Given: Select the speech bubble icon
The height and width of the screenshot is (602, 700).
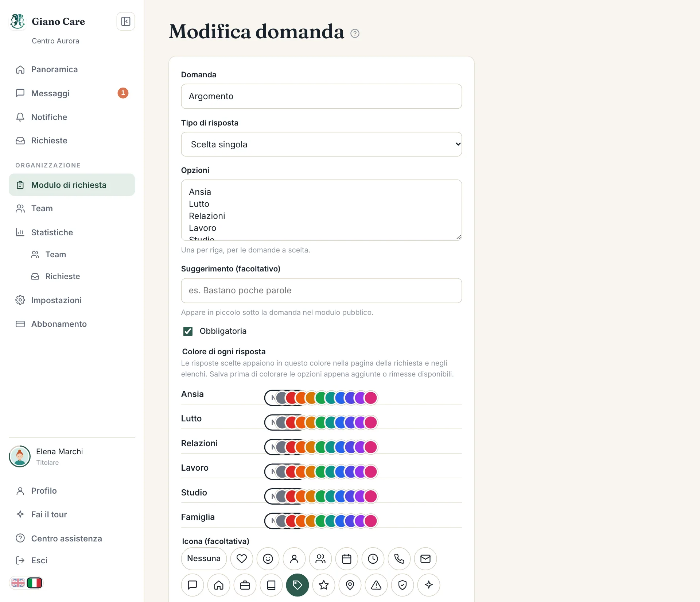Looking at the screenshot, I should (192, 585).
